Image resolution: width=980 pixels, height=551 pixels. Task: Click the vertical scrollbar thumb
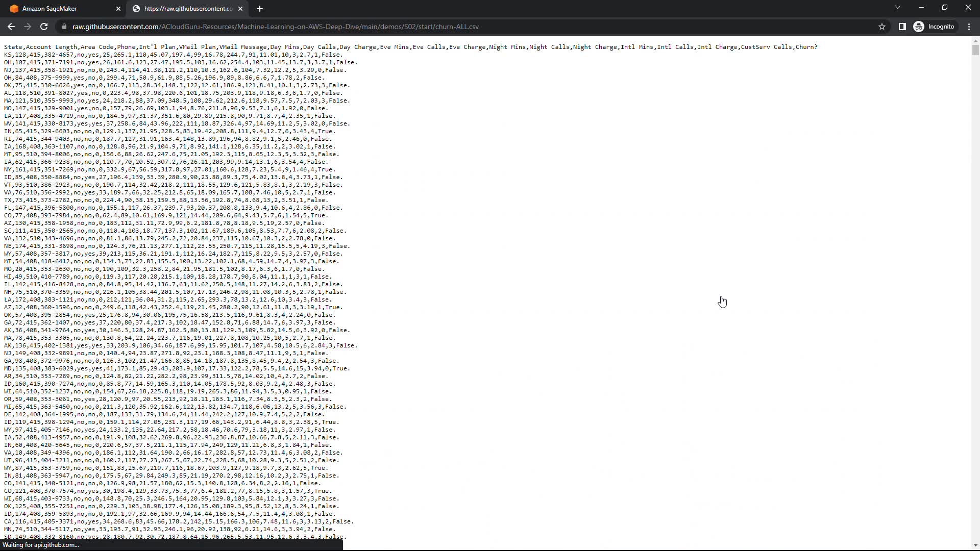click(975, 50)
